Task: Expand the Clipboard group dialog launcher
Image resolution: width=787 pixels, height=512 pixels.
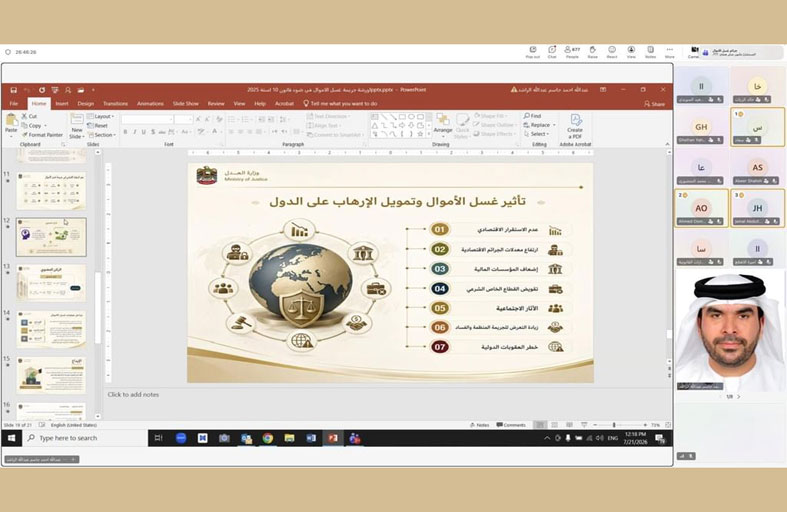Action: click(x=63, y=145)
